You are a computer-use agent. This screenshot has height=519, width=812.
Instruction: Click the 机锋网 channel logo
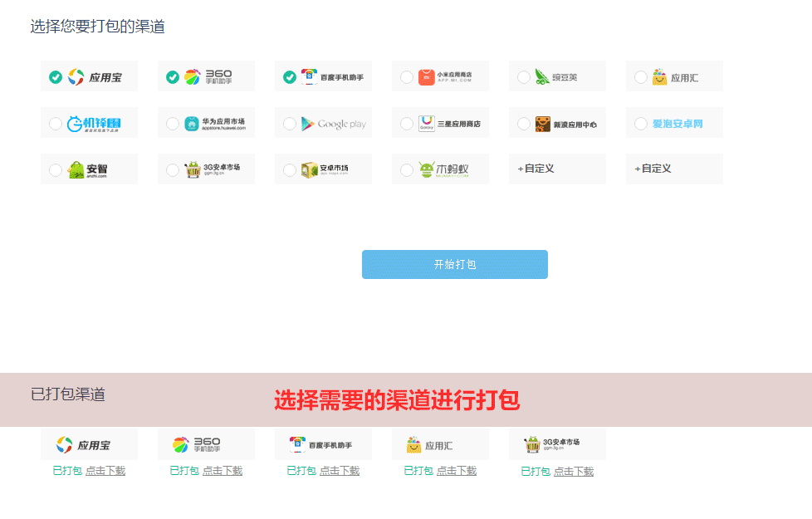pos(94,124)
